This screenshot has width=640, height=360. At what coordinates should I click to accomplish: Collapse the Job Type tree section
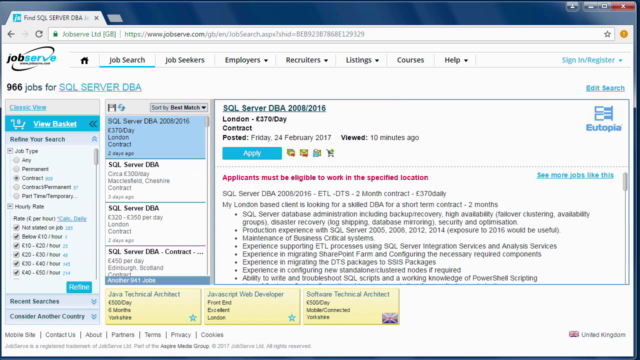tap(10, 151)
